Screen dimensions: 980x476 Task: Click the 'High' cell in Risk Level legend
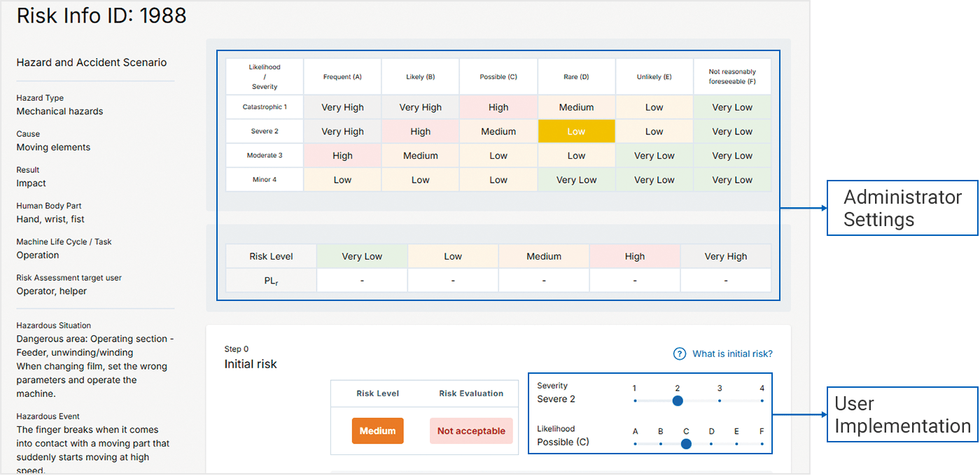[635, 256]
